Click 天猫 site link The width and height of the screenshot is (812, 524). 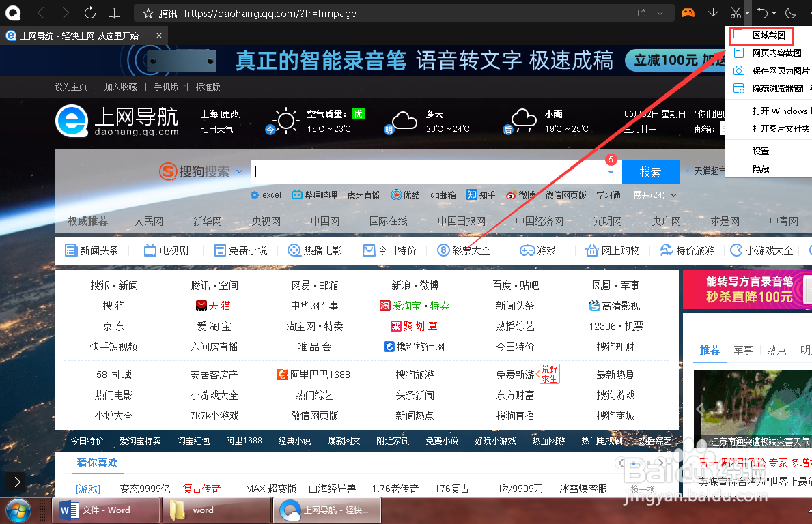[213, 306]
